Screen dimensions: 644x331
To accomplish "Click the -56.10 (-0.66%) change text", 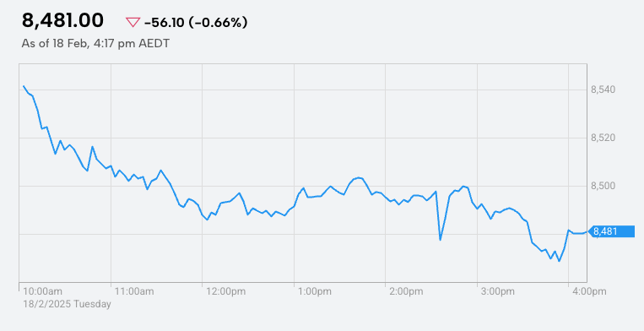I will click(x=196, y=23).
